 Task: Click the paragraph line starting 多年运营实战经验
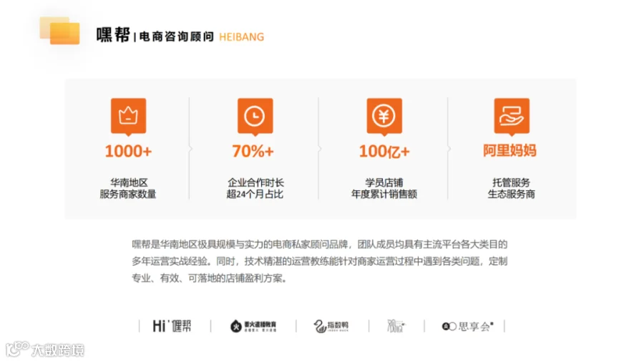(x=320, y=261)
